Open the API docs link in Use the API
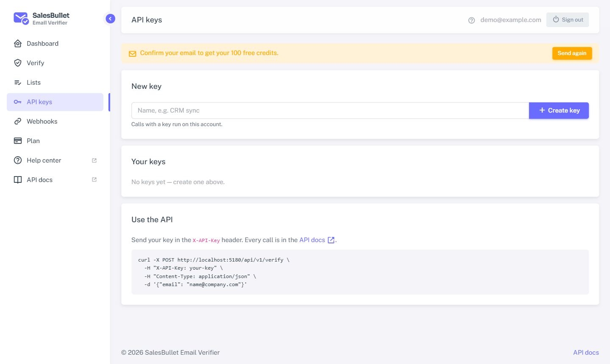 317,240
